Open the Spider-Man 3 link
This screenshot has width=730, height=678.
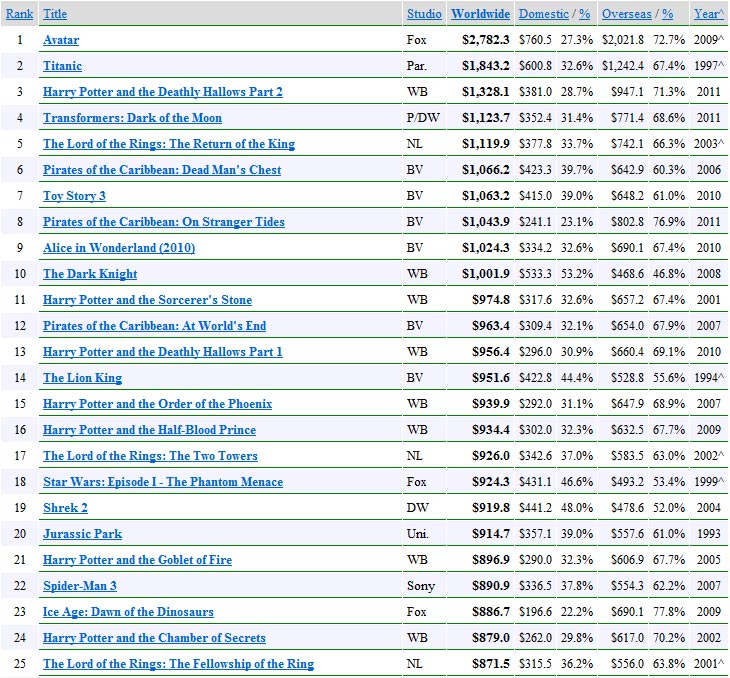[x=80, y=586]
